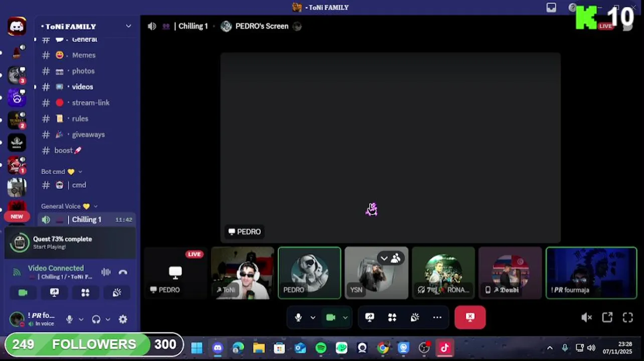644x361 pixels.
Task: Toggle the stream volume speaker at bottom right
Action: [x=586, y=317]
